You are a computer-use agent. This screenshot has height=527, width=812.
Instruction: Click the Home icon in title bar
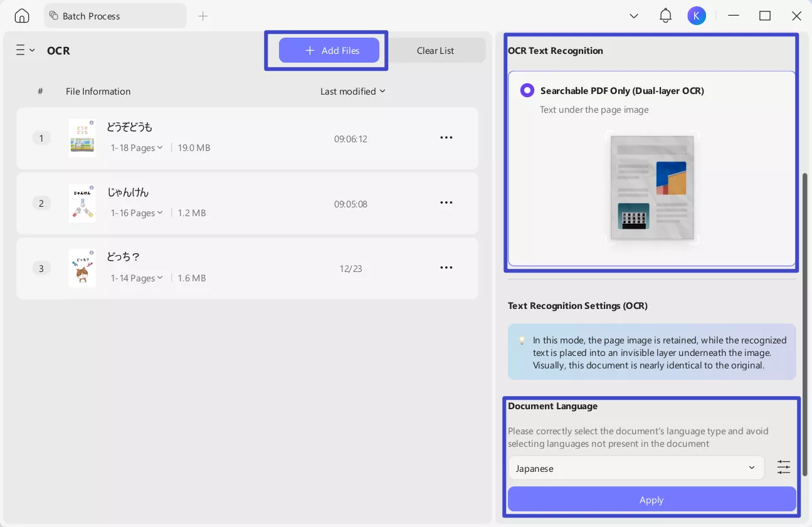(x=22, y=16)
